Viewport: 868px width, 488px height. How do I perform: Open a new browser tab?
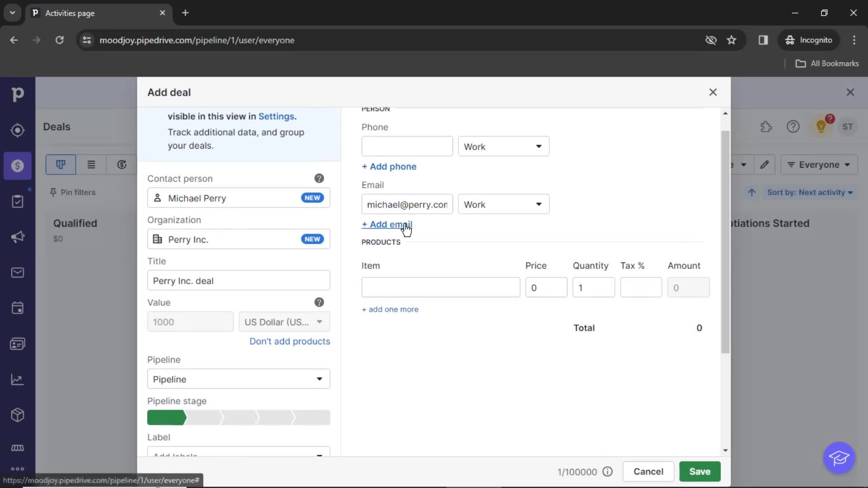point(185,13)
